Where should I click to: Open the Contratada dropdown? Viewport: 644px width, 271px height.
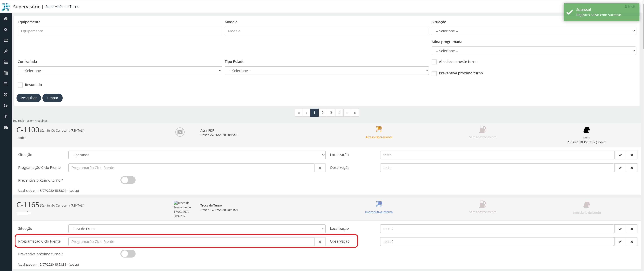(x=120, y=71)
